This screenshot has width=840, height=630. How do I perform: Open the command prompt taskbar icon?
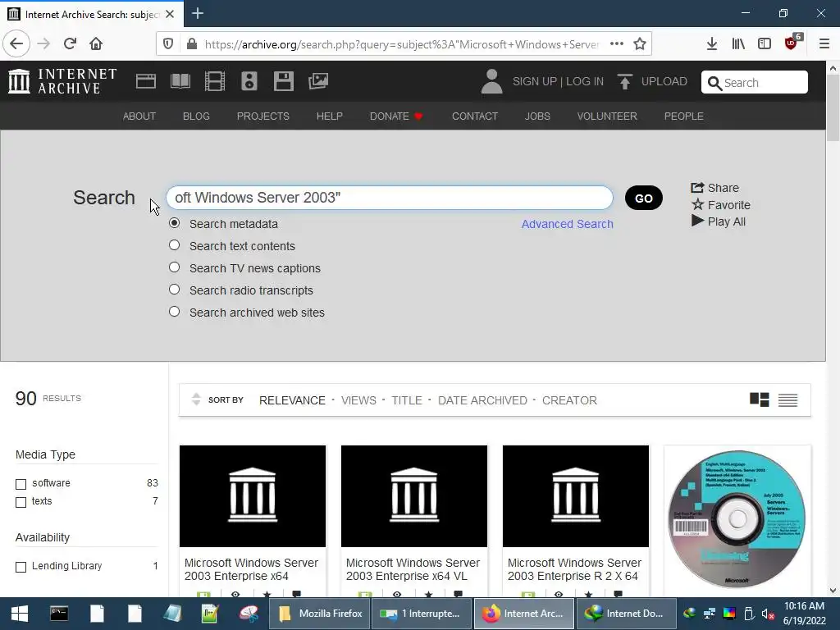point(59,614)
